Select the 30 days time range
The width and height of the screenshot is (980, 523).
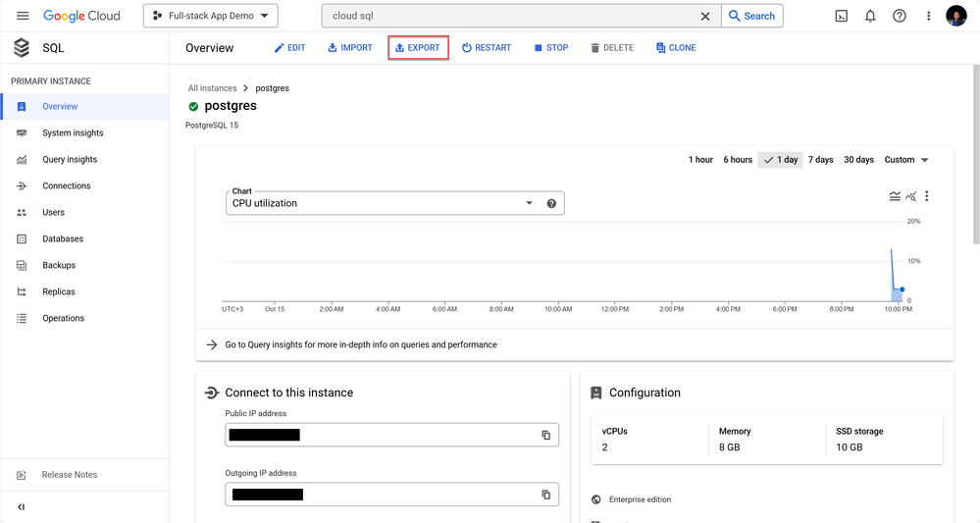click(858, 160)
